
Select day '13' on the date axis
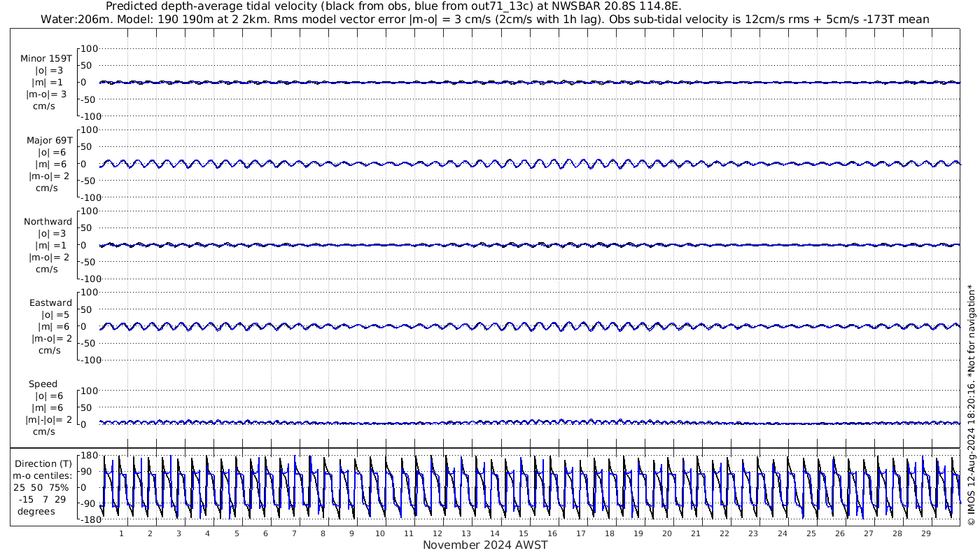[x=465, y=533]
